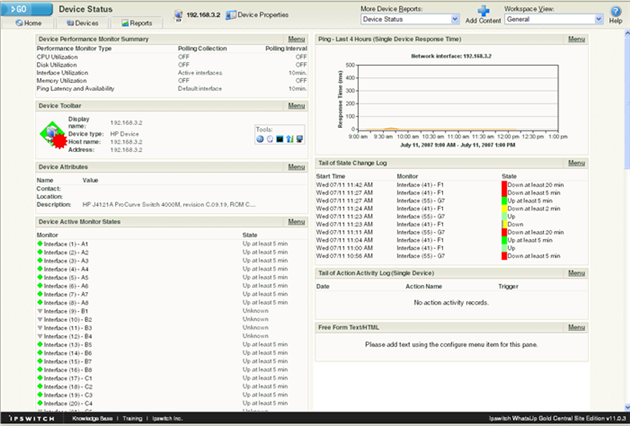The image size is (630, 426).
Task: Click red state swatch for 11:42 AM log entry
Action: pyautogui.click(x=504, y=185)
